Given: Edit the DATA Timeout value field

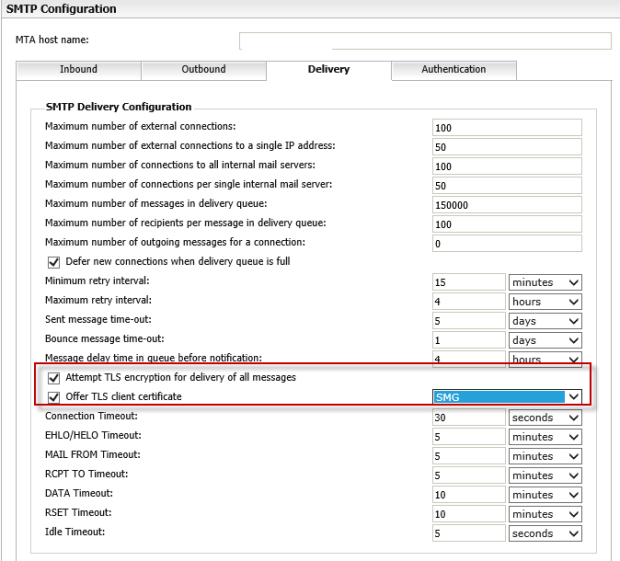Looking at the screenshot, I should (x=467, y=495).
